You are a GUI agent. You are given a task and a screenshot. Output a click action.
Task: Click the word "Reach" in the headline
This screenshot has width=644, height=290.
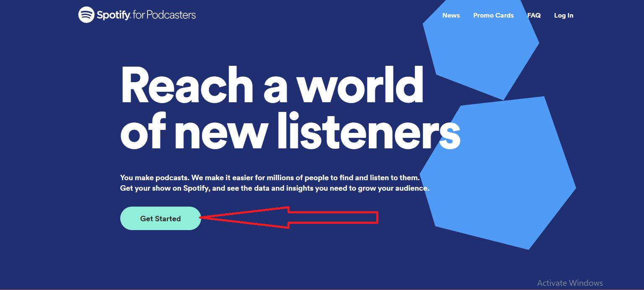186,85
